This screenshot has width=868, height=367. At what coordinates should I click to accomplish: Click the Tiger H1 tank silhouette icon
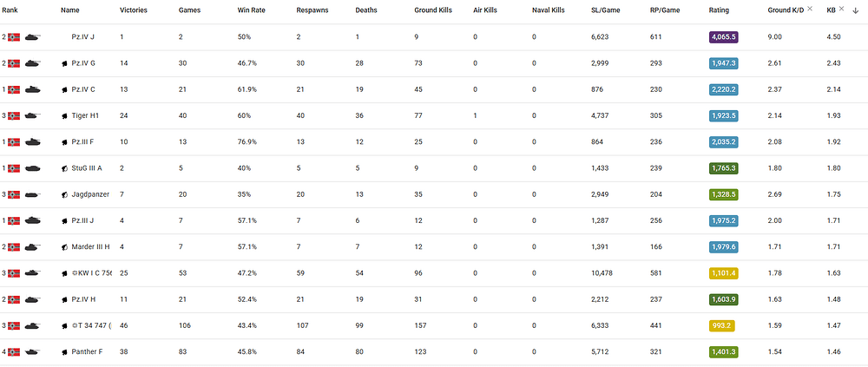coord(33,116)
